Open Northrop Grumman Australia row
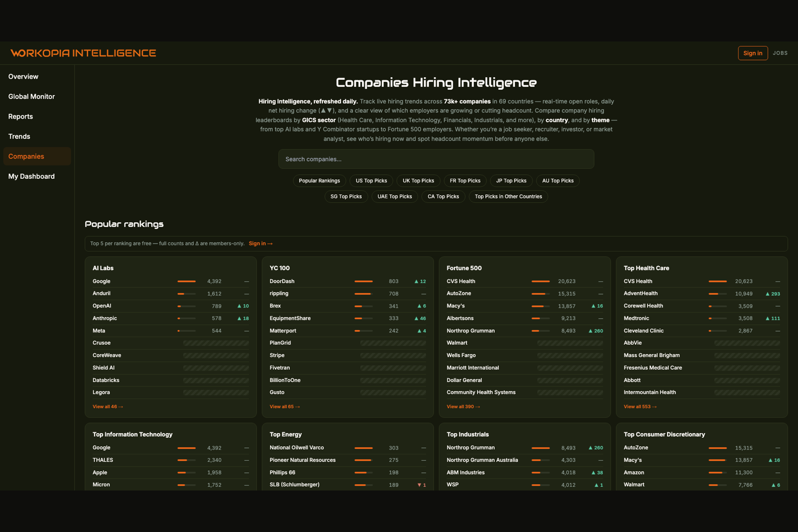Viewport: 798px width, 532px height. (525, 460)
